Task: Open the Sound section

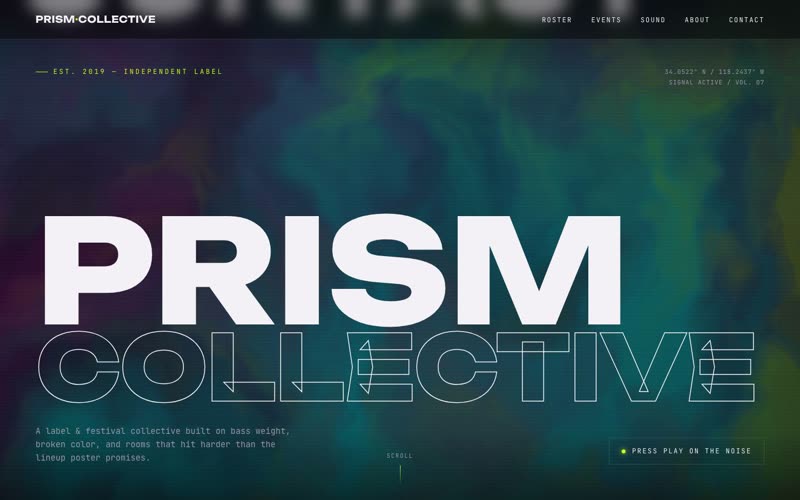Action: (653, 20)
